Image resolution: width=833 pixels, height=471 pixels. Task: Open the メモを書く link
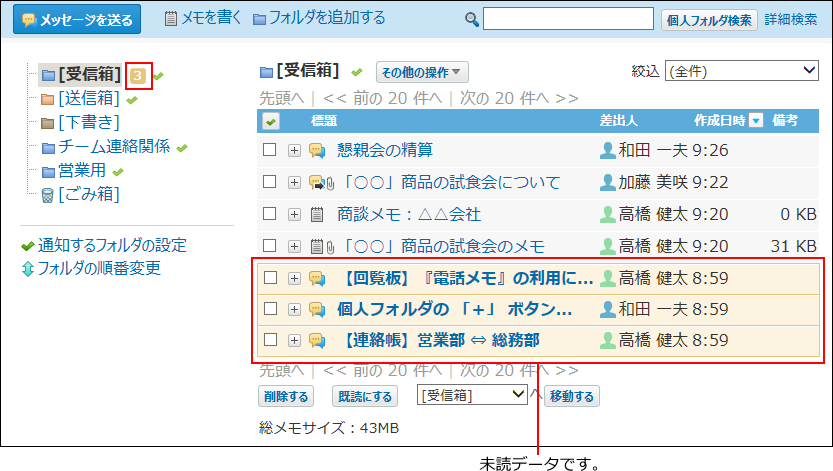coord(211,18)
